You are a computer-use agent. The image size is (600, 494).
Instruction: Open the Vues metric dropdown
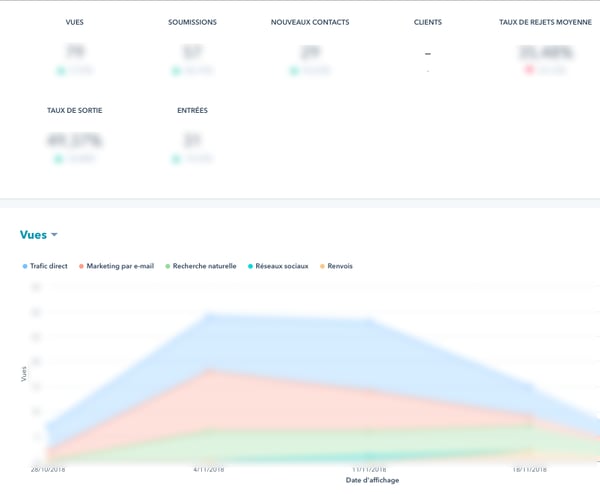pos(39,235)
